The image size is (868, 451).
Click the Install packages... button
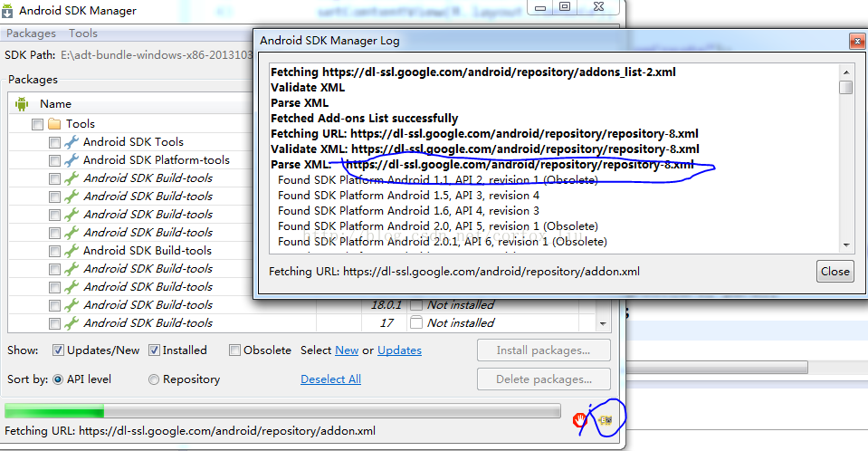[x=544, y=350]
